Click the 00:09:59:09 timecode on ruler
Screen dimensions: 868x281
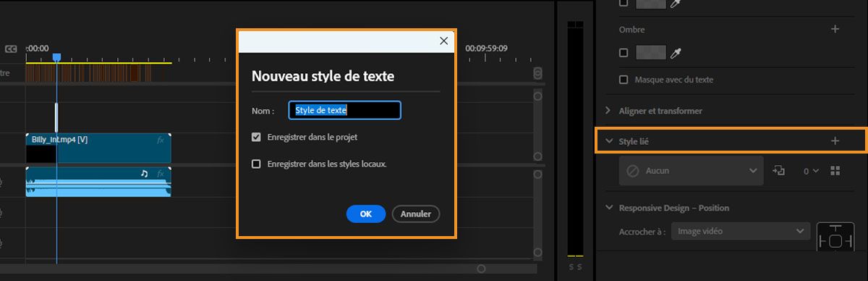click(x=486, y=49)
